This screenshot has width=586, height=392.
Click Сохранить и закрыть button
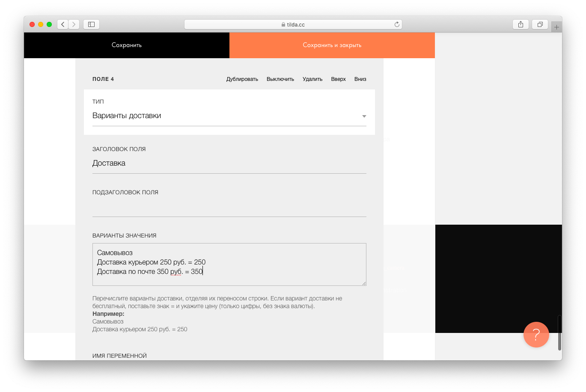point(332,45)
